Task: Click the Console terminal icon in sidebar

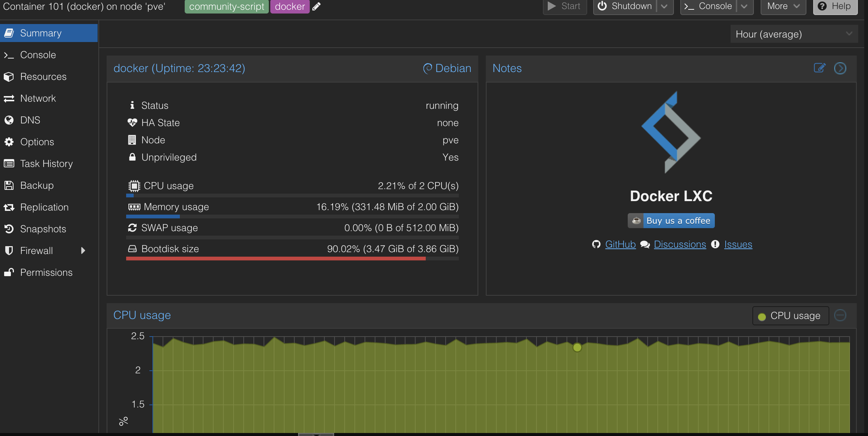Action: pos(9,55)
